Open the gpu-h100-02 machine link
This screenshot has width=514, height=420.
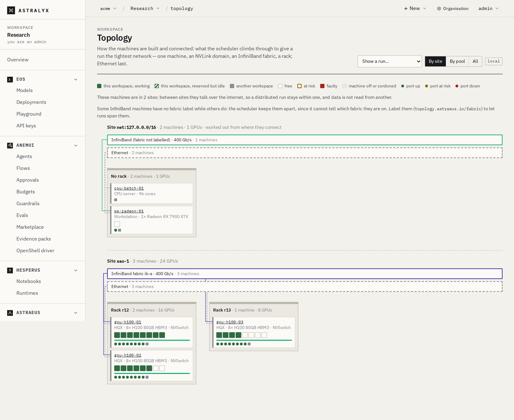[128, 355]
